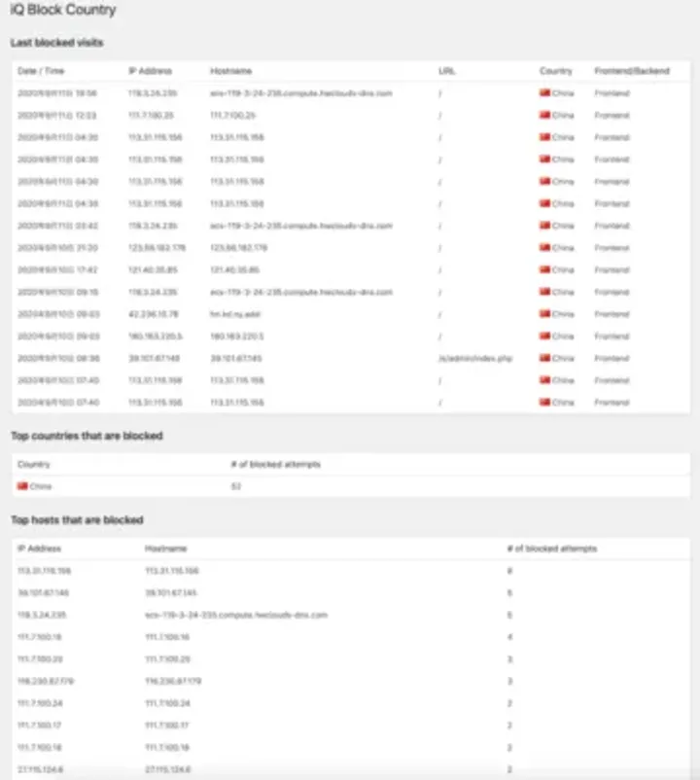Click # of blocked attempts header in Top hosts table
The height and width of the screenshot is (780, 700).
click(552, 549)
